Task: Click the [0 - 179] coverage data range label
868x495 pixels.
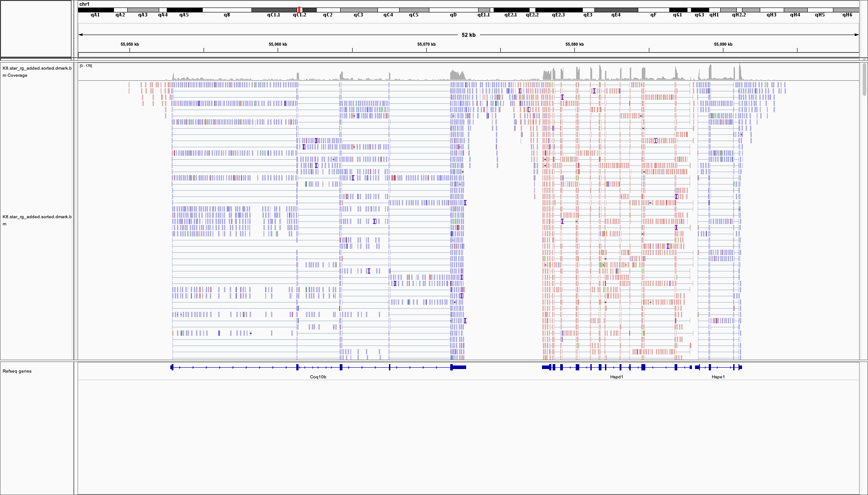Action: pos(86,66)
